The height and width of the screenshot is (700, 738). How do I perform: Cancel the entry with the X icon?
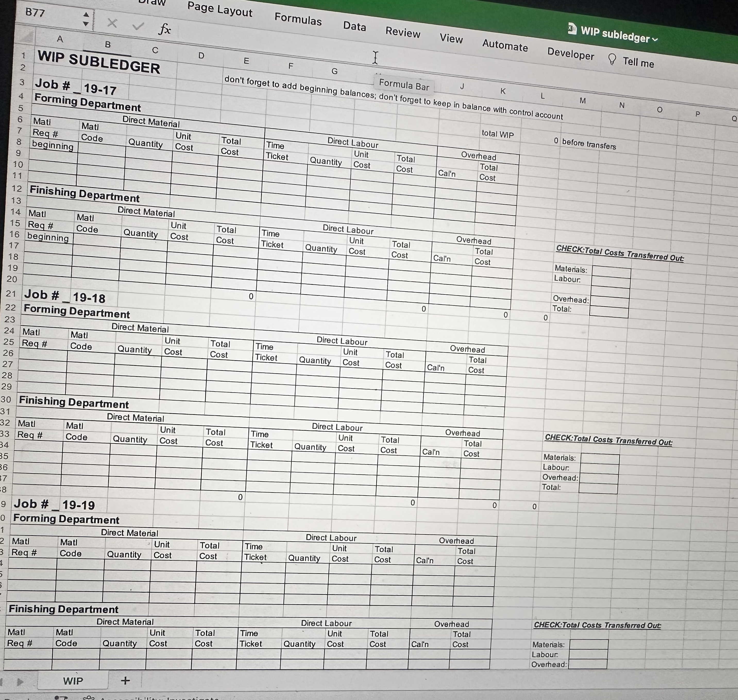point(112,23)
